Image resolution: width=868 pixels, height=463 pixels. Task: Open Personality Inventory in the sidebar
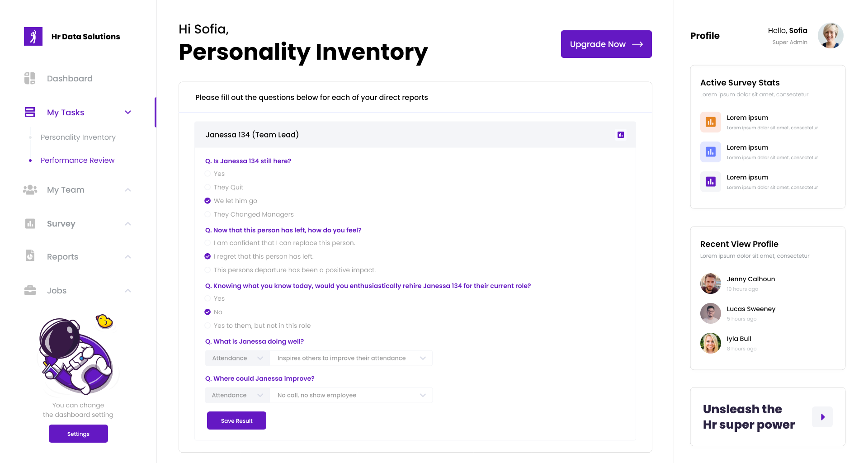(x=78, y=137)
